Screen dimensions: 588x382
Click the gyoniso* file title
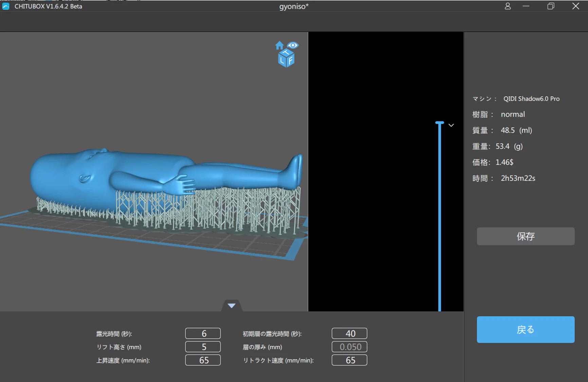coord(294,6)
